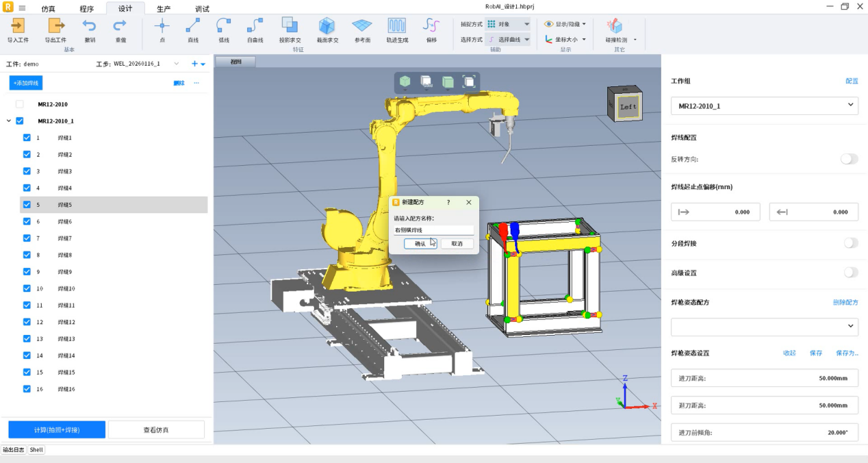Screen dimensions: 868x463
Task: Click the 参考面 reference plane icon
Action: [x=361, y=27]
